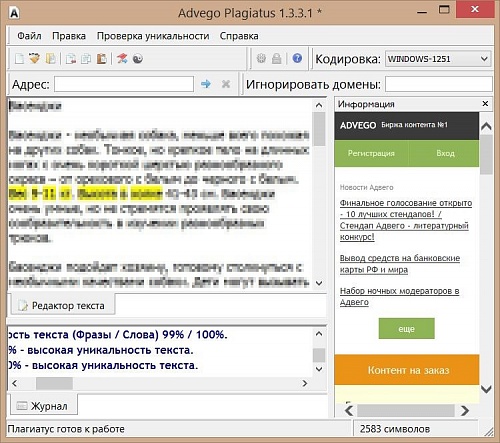Open the Правка menu
The width and height of the screenshot is (500, 443).
69,36
